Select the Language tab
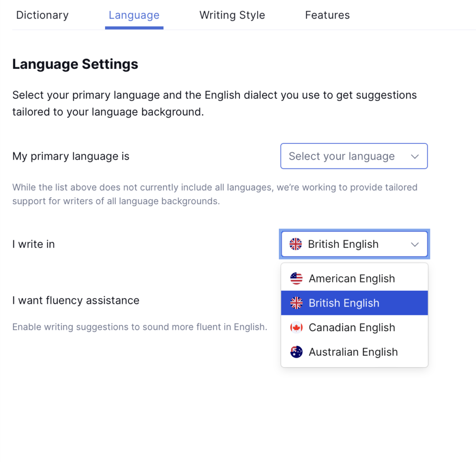Image resolution: width=476 pixels, height=462 pixels. coord(134,15)
